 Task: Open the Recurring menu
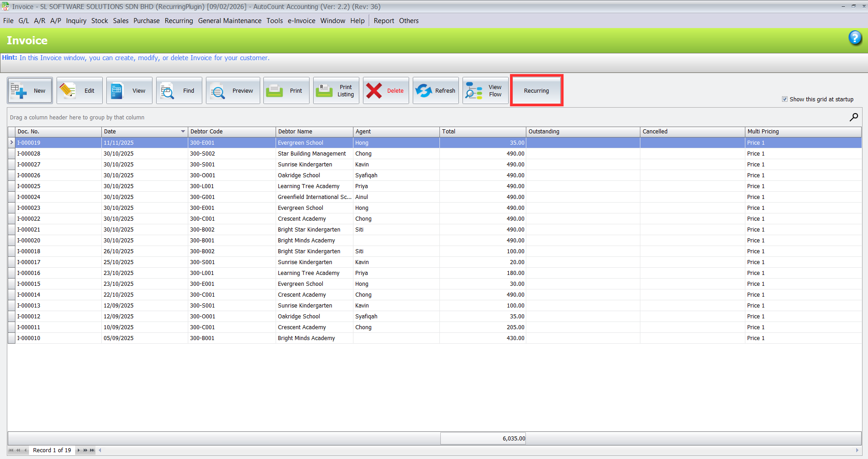tap(179, 20)
